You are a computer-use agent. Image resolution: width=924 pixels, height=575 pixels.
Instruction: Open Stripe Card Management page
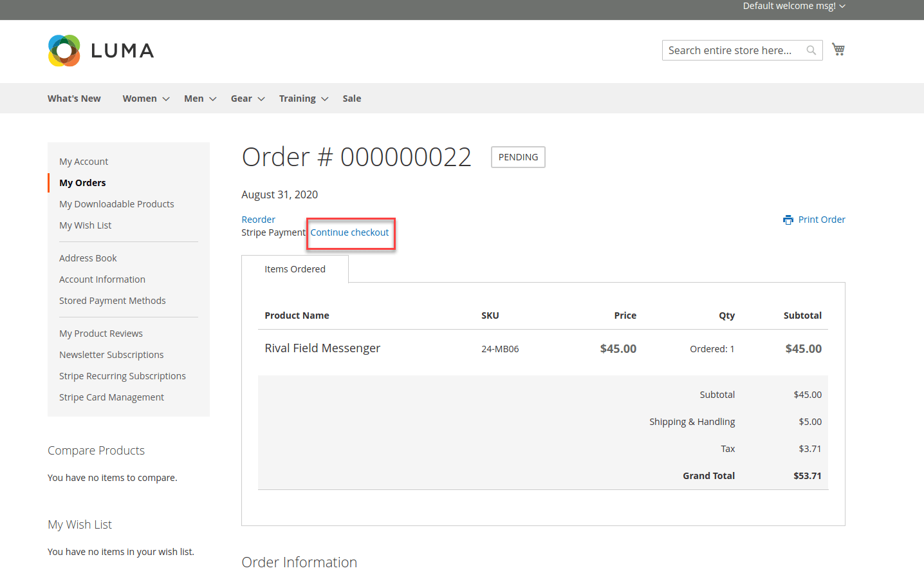111,397
